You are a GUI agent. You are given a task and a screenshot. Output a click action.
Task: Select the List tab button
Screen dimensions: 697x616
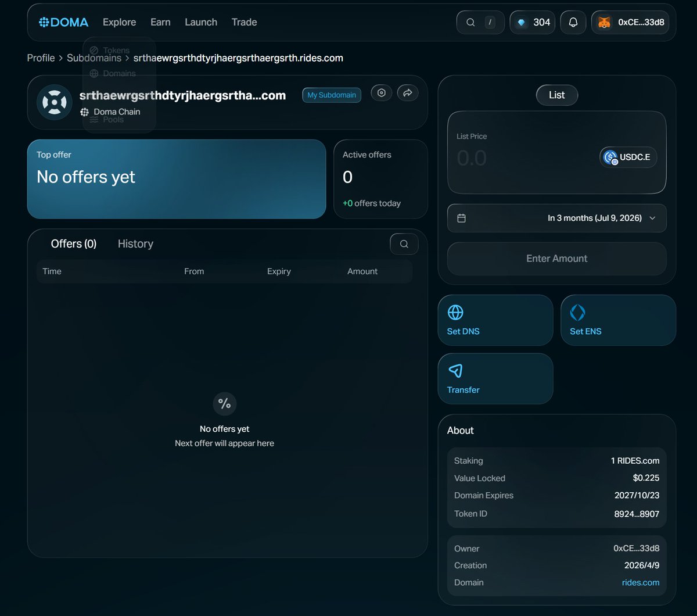coord(556,95)
